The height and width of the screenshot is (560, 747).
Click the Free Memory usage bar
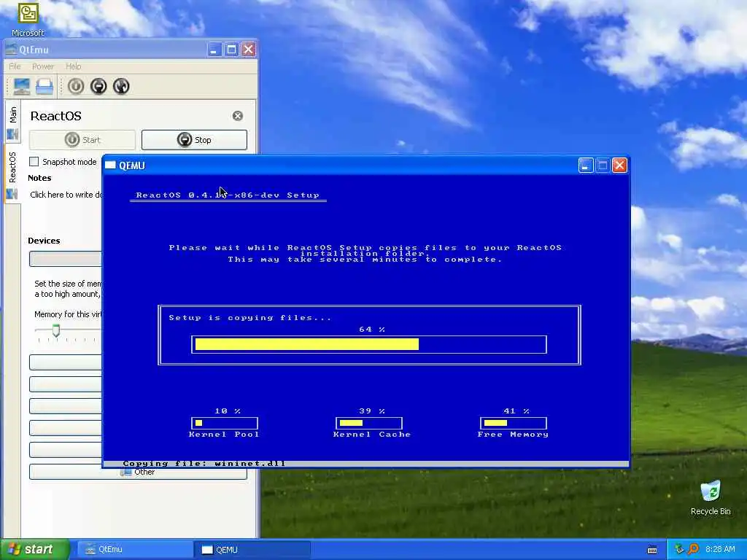[x=514, y=423]
